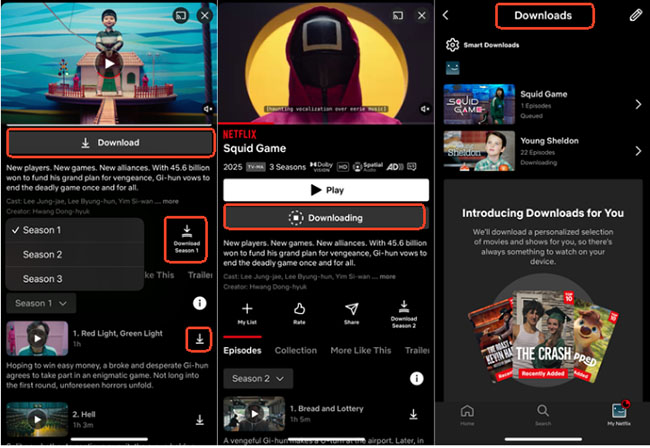
Task: Tap pencil edit icon in Downloads
Action: (635, 15)
